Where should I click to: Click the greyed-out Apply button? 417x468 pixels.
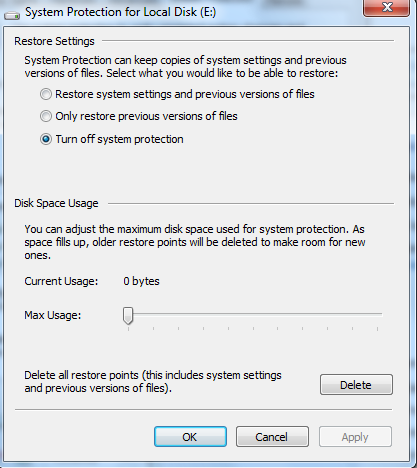pyautogui.click(x=355, y=437)
